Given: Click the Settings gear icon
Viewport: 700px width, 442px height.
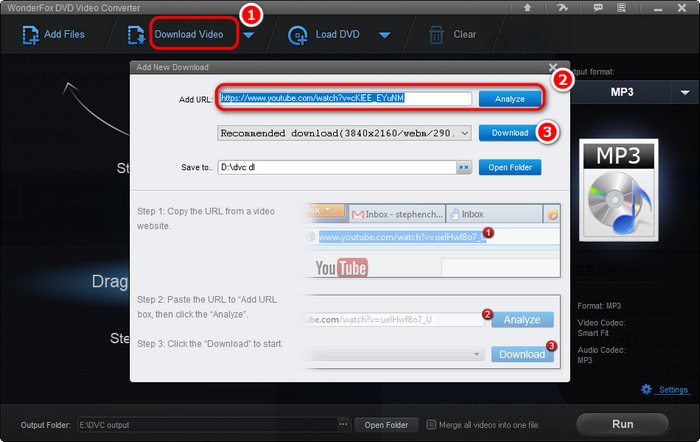Looking at the screenshot, I should [646, 389].
